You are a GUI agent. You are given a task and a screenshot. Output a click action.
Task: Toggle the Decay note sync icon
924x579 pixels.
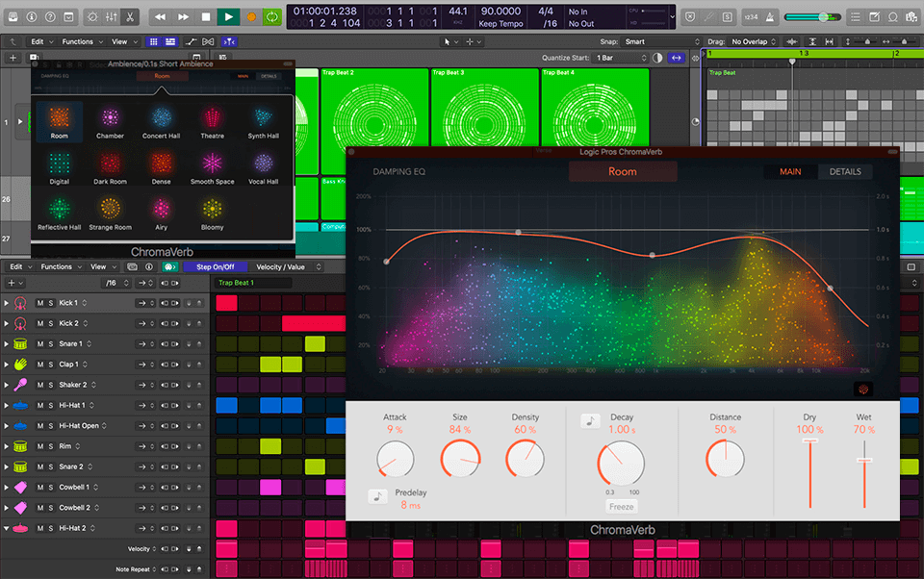pos(590,420)
